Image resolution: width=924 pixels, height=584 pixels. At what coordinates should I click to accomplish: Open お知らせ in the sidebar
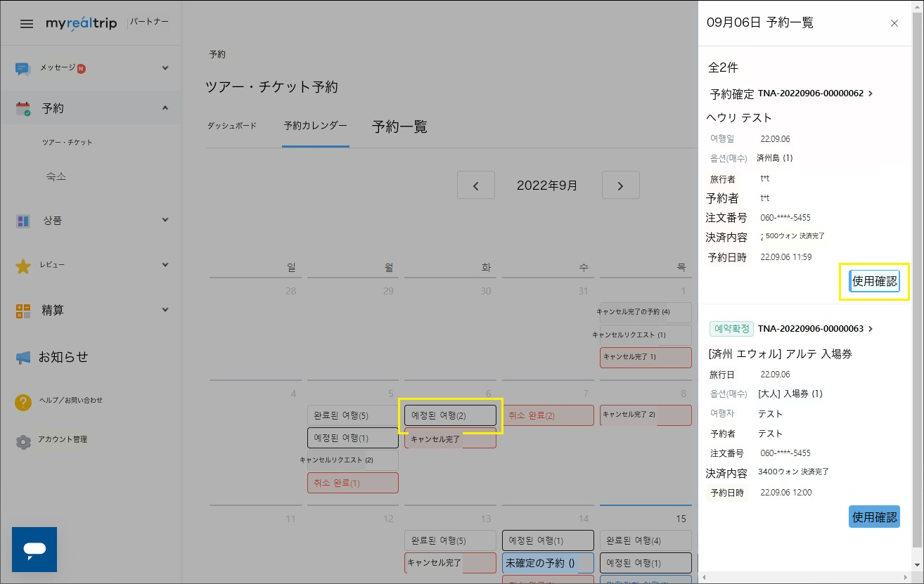pyautogui.click(x=63, y=357)
